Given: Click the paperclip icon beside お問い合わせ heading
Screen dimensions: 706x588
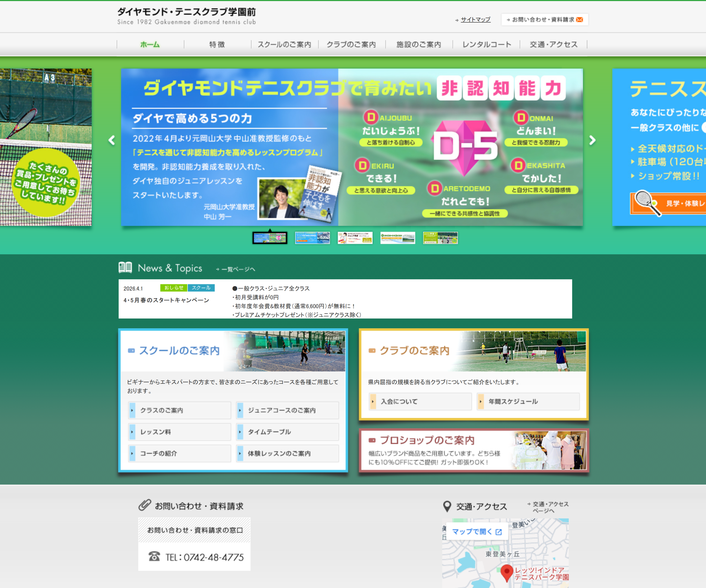Looking at the screenshot, I should (145, 505).
